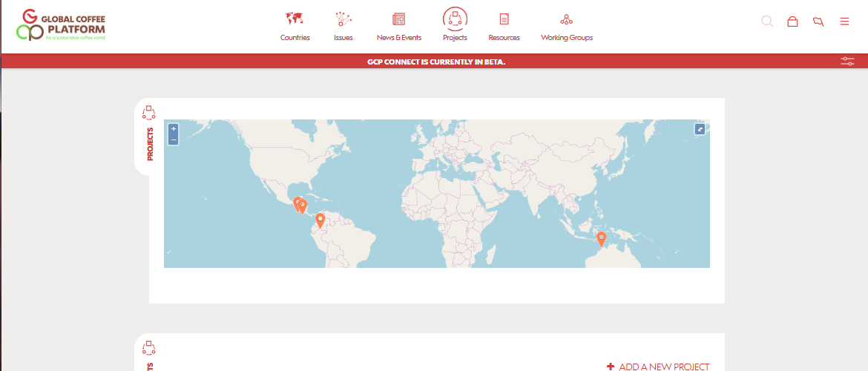Go to Countries menu label

(x=295, y=38)
